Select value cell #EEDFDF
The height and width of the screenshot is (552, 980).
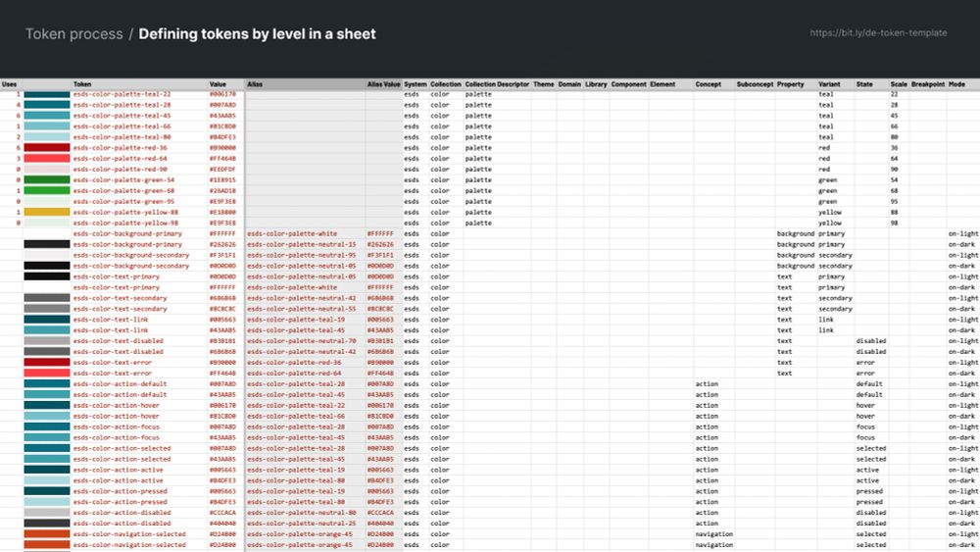pos(222,169)
